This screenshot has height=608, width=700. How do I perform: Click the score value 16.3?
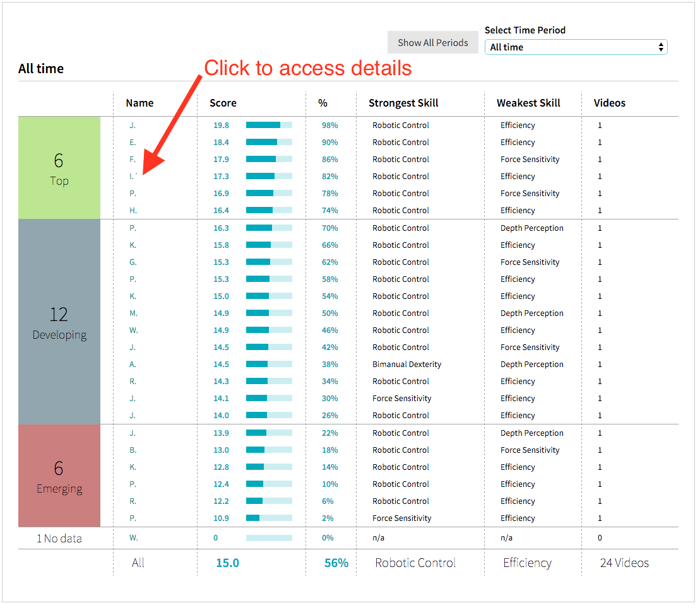(x=221, y=228)
